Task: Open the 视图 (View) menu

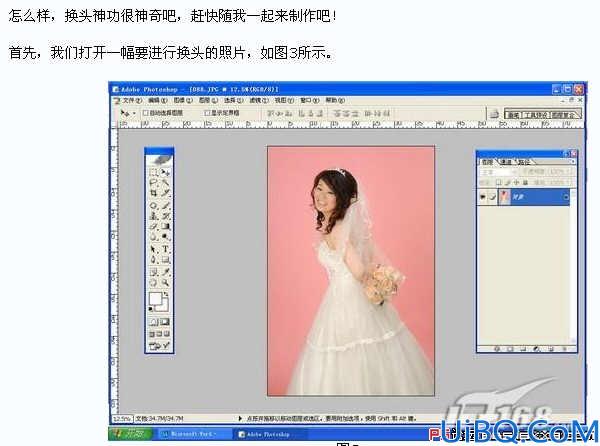Action: 284,100
